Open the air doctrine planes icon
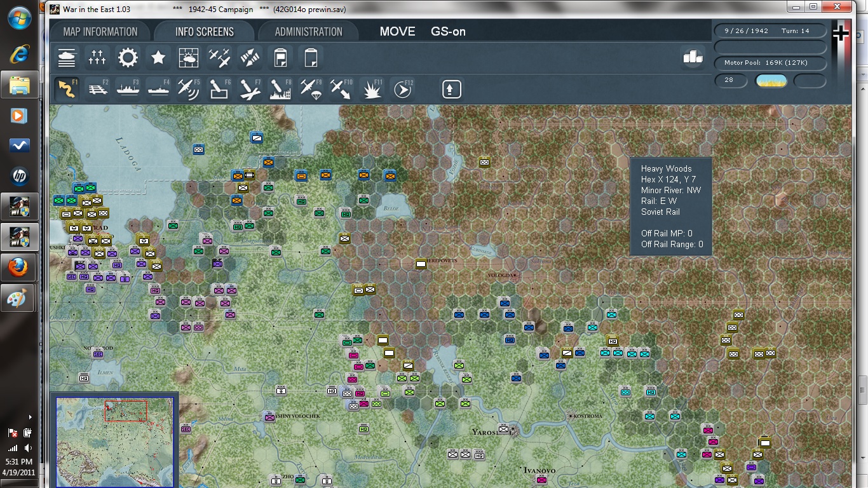Viewport: 868px width, 488px height. [219, 58]
